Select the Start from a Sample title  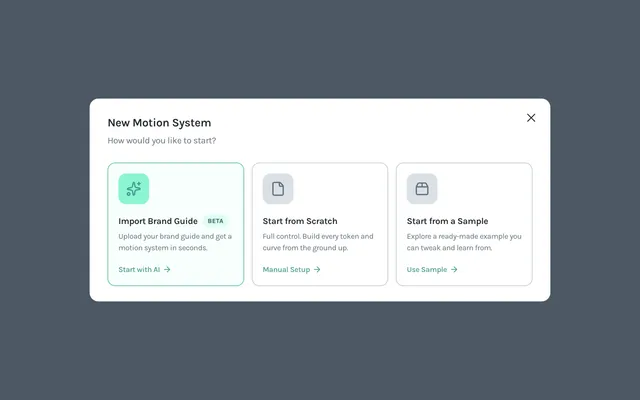[x=447, y=221]
